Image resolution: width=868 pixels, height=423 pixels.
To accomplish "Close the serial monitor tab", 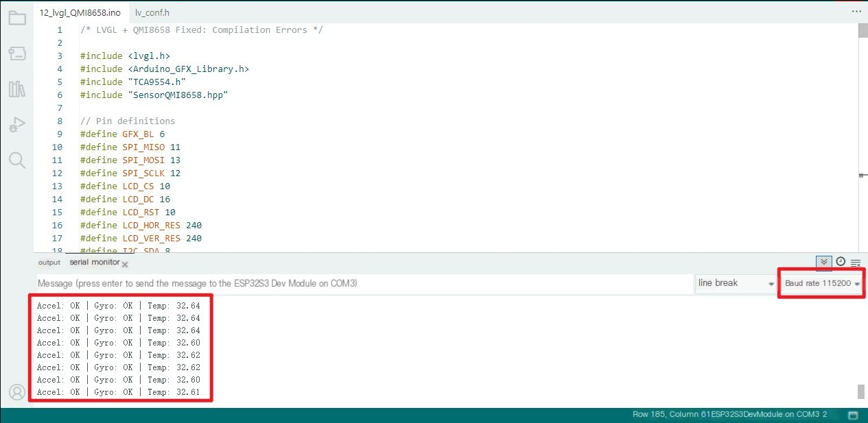I will pos(125,263).
